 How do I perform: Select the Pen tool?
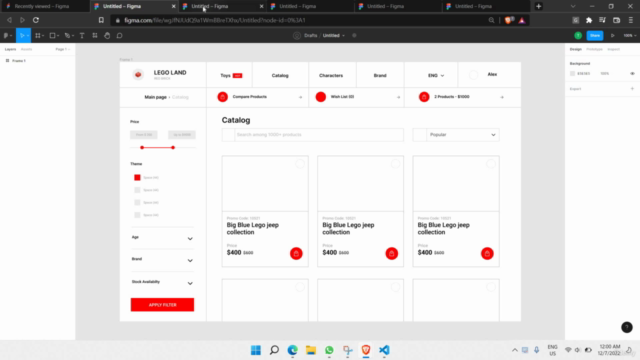pyautogui.click(x=67, y=36)
